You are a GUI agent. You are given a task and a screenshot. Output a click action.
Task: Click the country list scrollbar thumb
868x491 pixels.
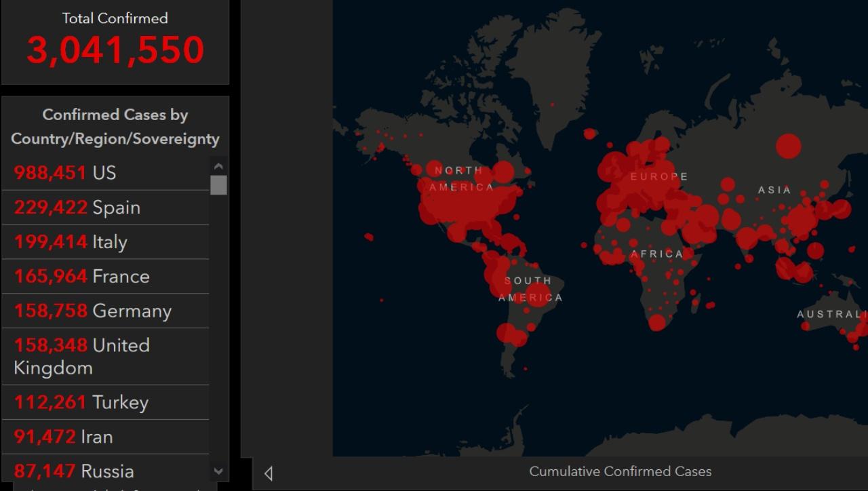218,185
